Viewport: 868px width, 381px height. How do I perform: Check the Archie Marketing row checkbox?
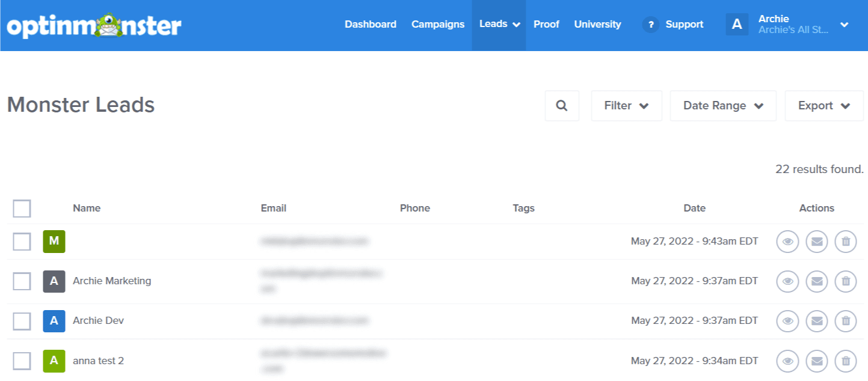[22, 281]
